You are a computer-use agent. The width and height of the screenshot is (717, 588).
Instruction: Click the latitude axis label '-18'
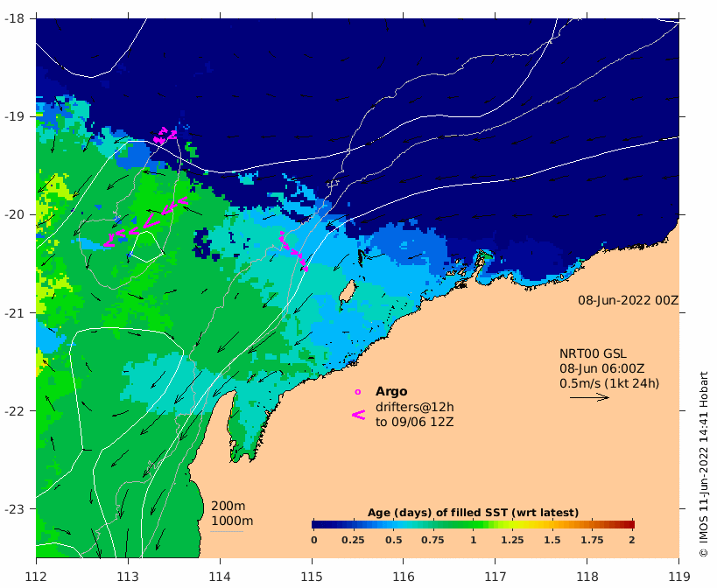pos(15,18)
